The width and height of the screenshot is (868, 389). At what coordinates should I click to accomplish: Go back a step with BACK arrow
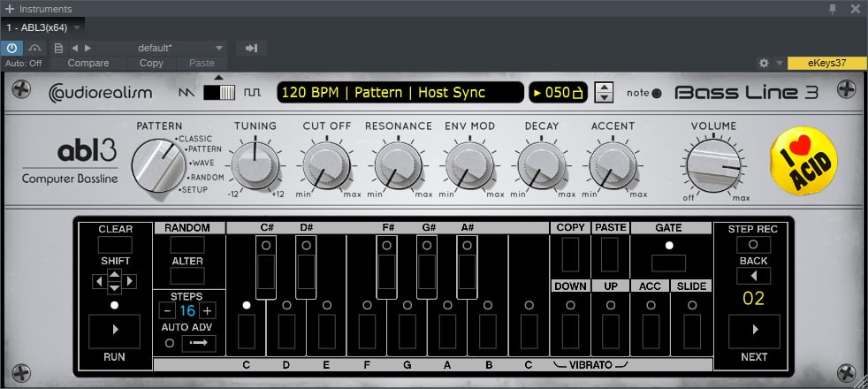coord(753,276)
